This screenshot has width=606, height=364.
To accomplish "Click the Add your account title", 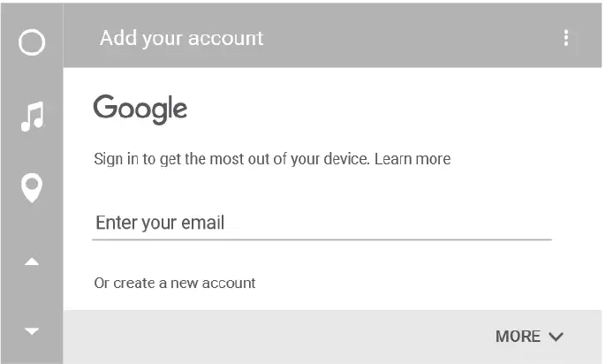I will click(x=181, y=38).
